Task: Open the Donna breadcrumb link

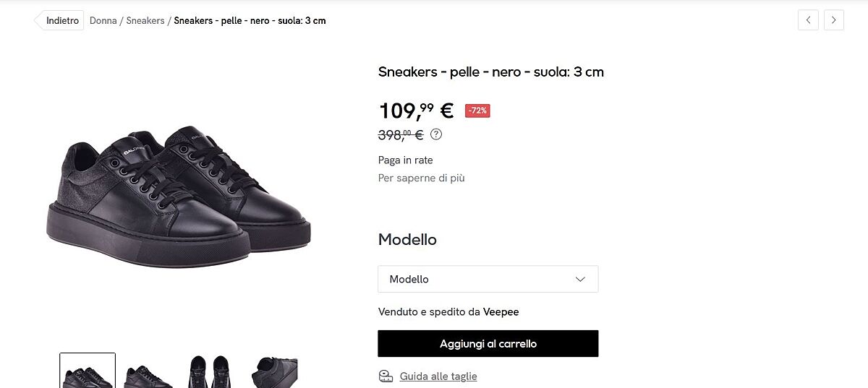Action: coord(103,21)
